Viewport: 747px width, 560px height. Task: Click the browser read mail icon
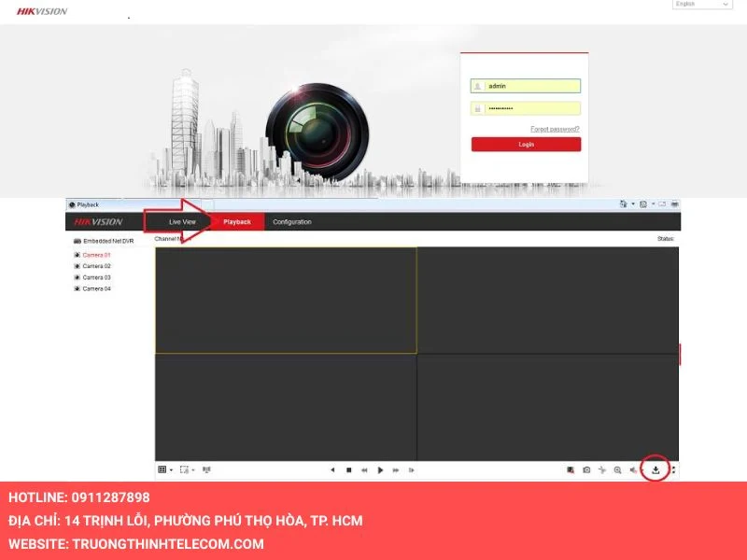(x=662, y=204)
